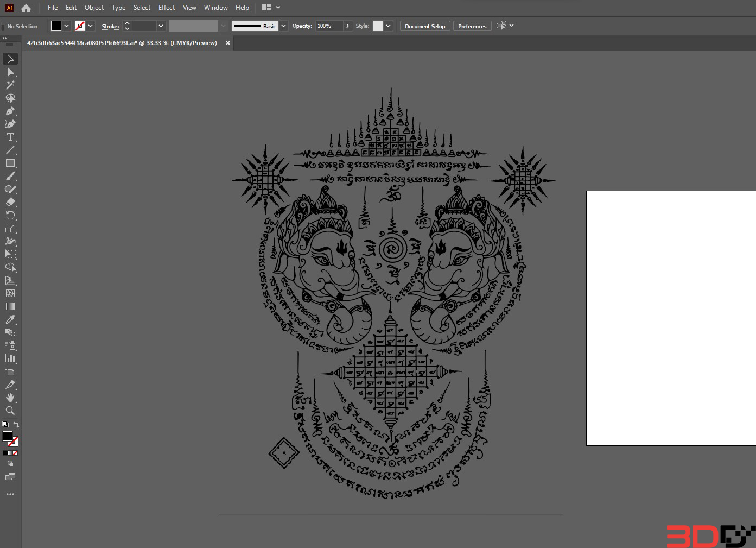Pick the Rectangle tool
The height and width of the screenshot is (548, 756).
coord(10,163)
